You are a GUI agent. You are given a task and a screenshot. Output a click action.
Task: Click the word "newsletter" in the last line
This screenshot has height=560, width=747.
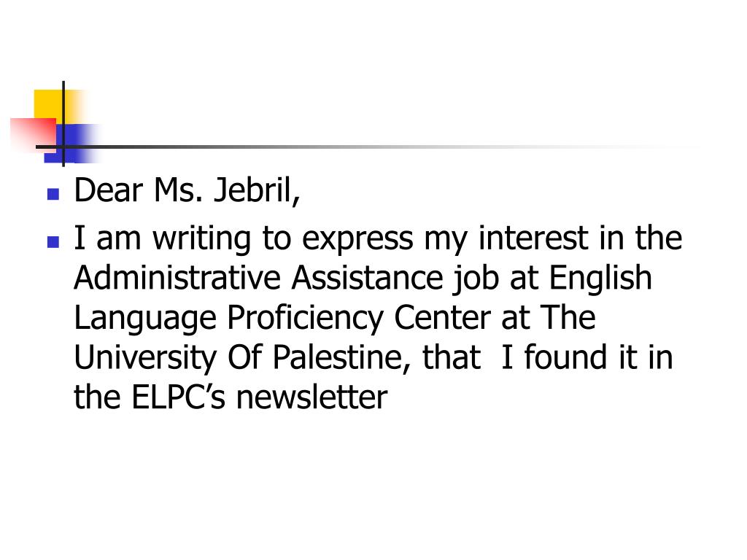coord(312,398)
